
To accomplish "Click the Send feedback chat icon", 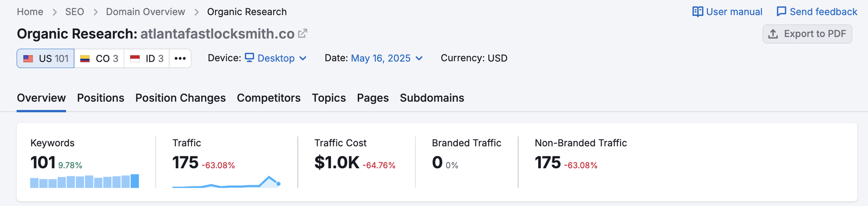I will coord(781,12).
